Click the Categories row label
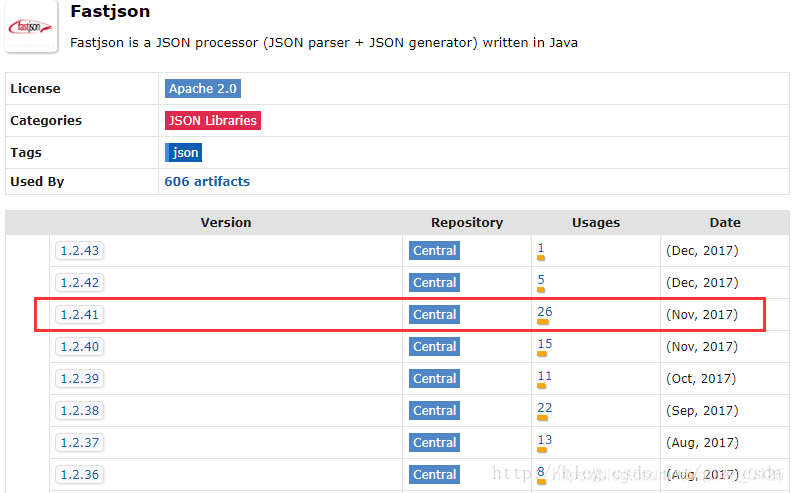This screenshot has width=793, height=493. coord(46,120)
